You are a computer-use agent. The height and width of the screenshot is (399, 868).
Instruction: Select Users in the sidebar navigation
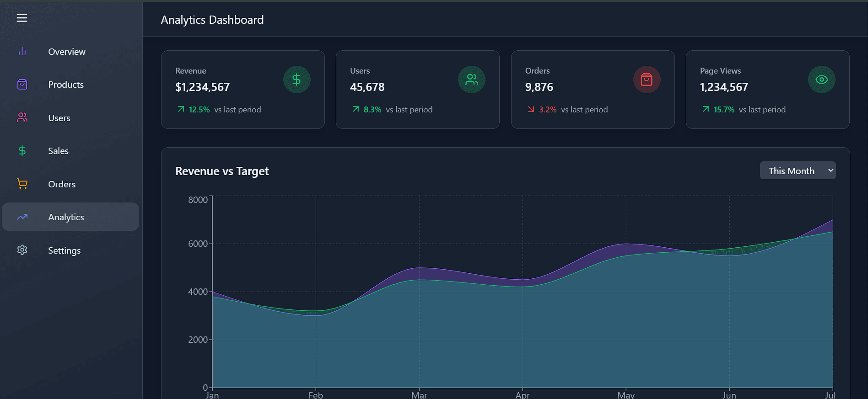70,118
